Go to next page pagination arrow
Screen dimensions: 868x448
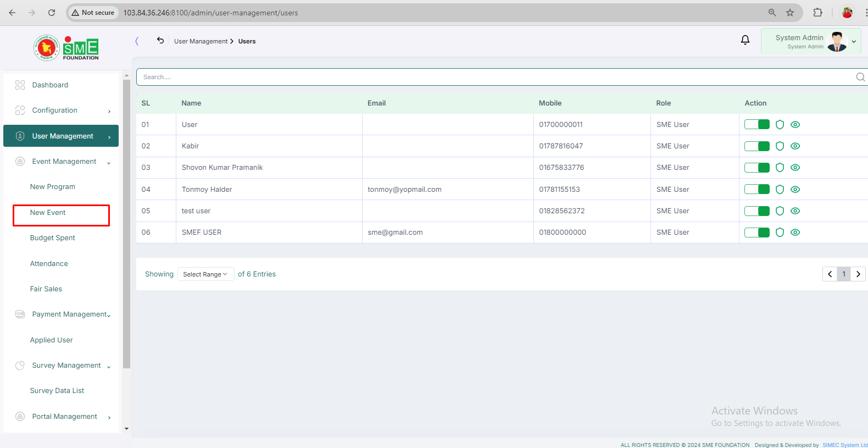pos(858,274)
